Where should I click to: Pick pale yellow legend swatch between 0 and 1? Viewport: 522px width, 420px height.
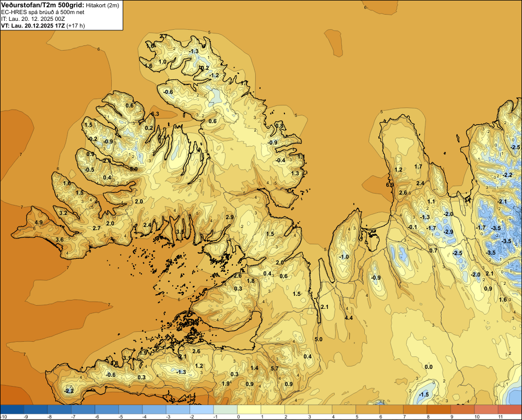point(249,410)
